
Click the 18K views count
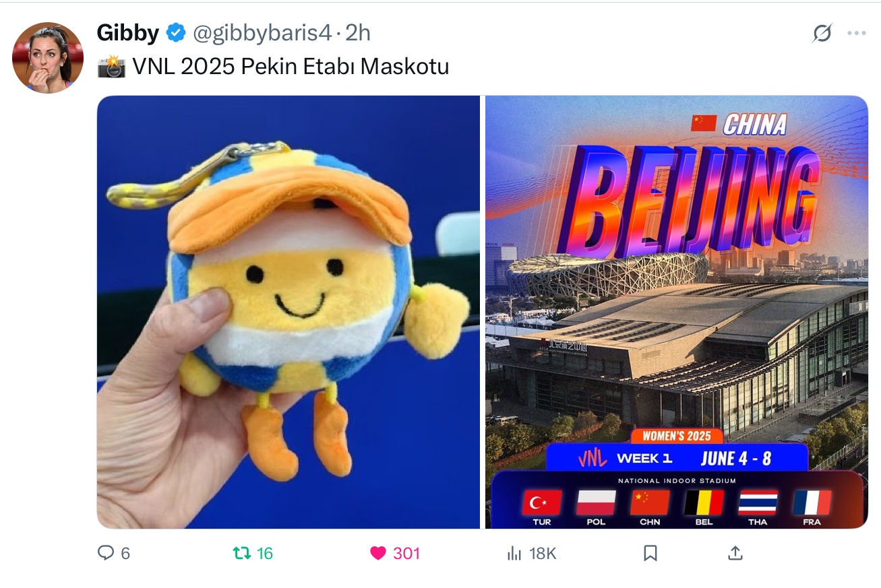[x=543, y=553]
